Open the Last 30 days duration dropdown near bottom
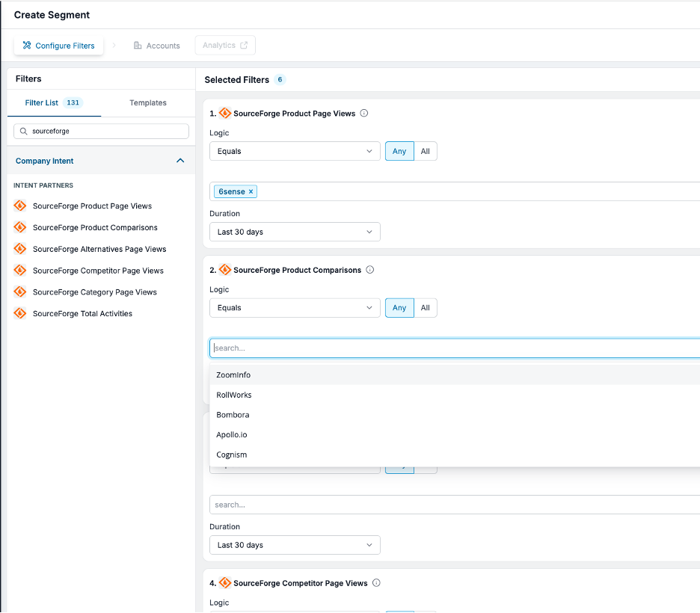The width and height of the screenshot is (700, 613). pos(295,545)
